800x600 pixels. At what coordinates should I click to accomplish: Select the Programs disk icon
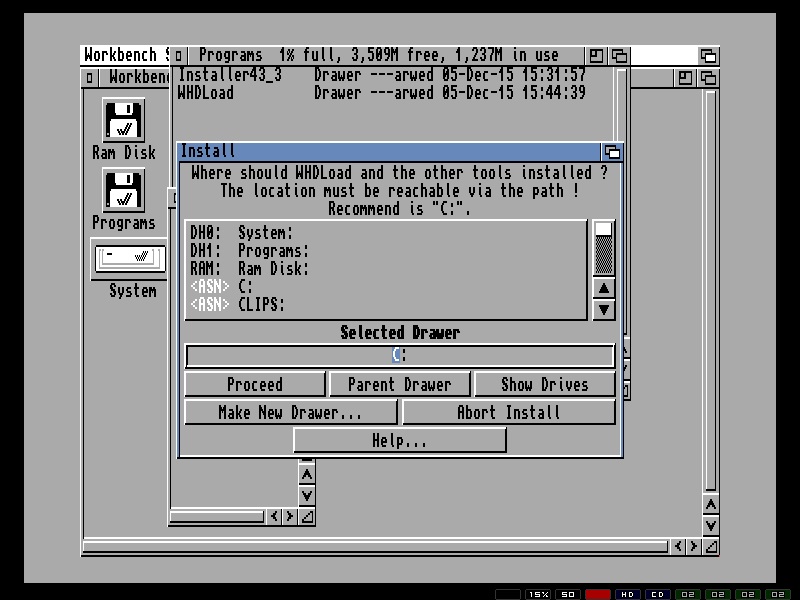123,190
